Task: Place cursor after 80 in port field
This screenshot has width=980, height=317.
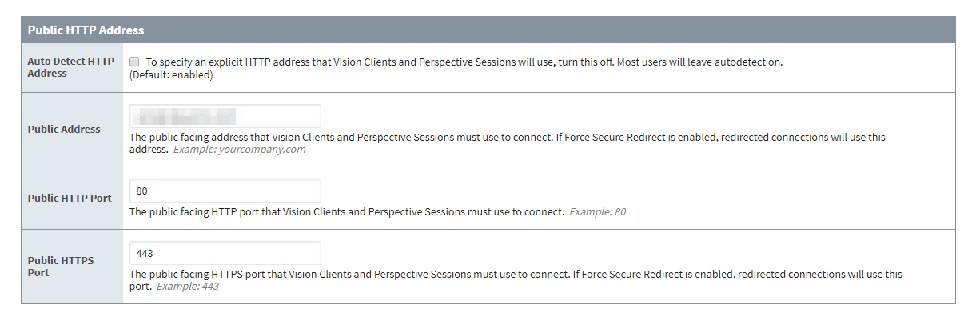Action: coord(149,191)
